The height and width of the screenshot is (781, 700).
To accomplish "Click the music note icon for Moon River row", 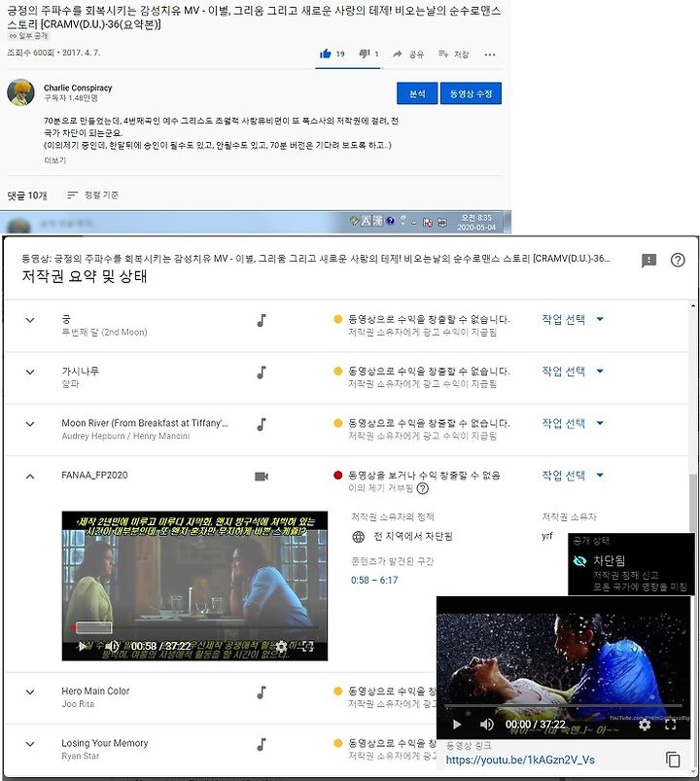I will (x=262, y=424).
